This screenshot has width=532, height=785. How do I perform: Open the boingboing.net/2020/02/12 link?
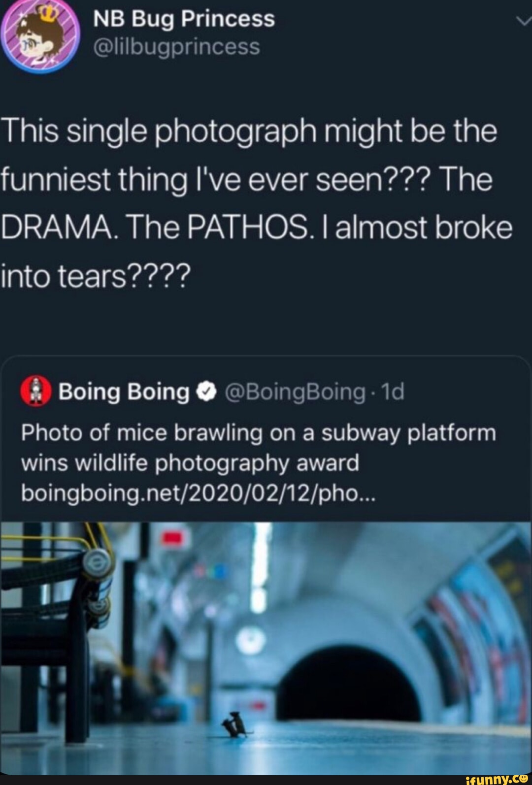(199, 493)
